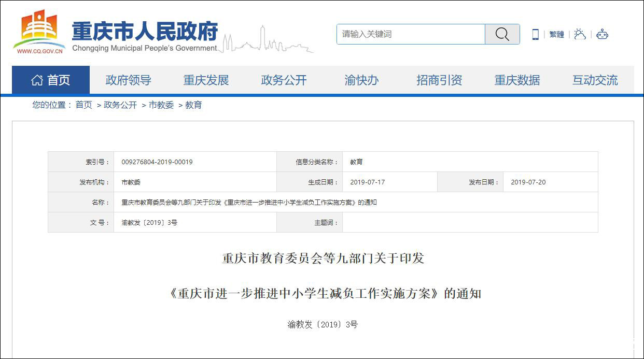Image resolution: width=644 pixels, height=359 pixels.
Task: Open the 招商引资 navigation tab
Action: pyautogui.click(x=440, y=80)
